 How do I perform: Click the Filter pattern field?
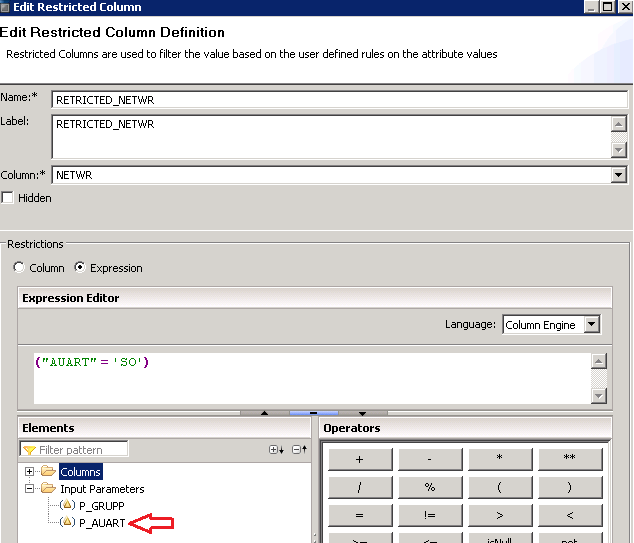[x=74, y=450]
